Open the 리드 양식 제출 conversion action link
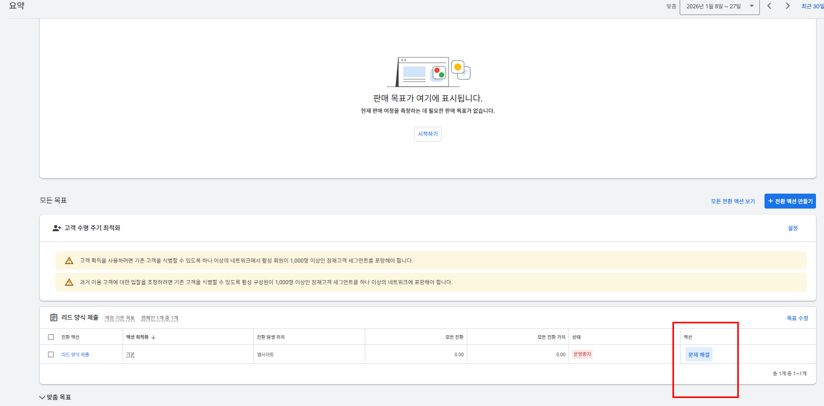The height and width of the screenshot is (406, 824). pos(75,355)
